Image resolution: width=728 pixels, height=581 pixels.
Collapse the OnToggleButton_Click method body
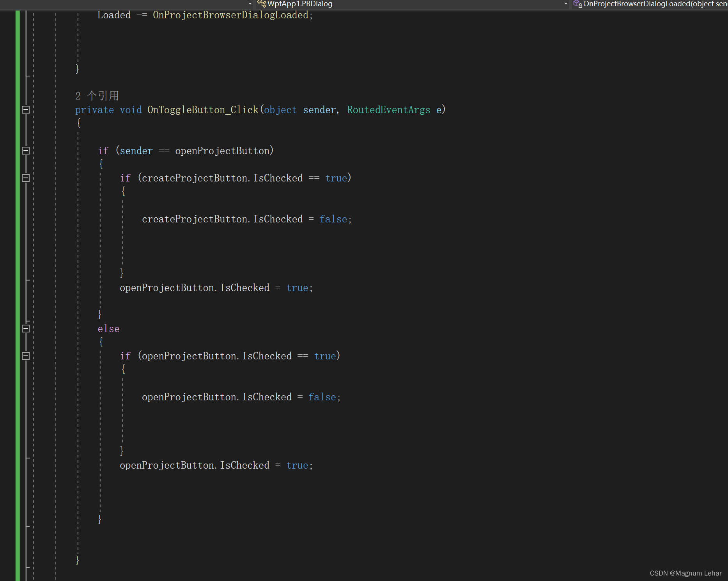(x=26, y=110)
